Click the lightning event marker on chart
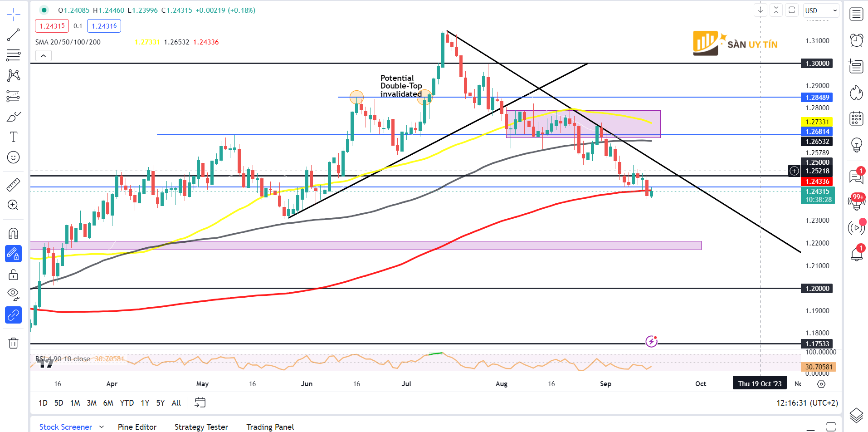 [651, 341]
